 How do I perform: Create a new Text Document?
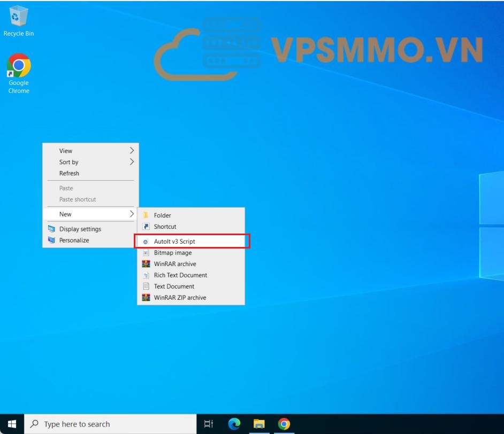click(x=174, y=286)
